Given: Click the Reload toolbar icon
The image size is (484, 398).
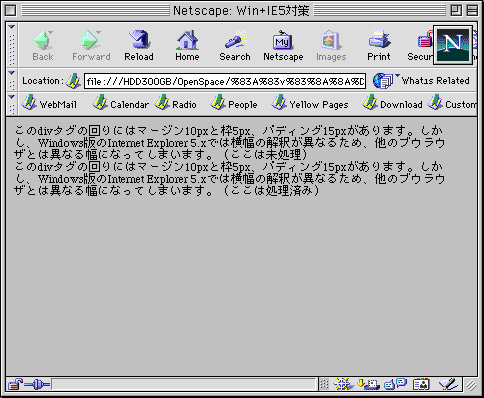Looking at the screenshot, I should (139, 45).
